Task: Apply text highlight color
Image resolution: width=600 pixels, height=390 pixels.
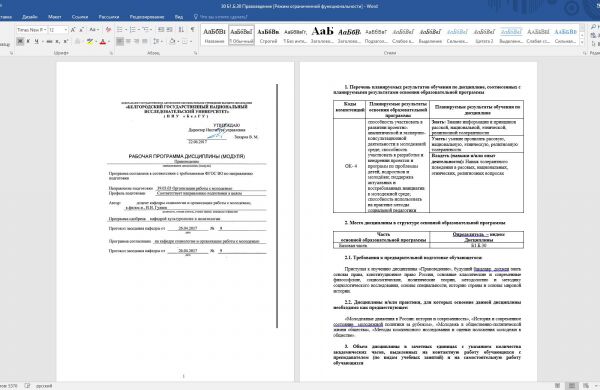Action: pos(90,41)
